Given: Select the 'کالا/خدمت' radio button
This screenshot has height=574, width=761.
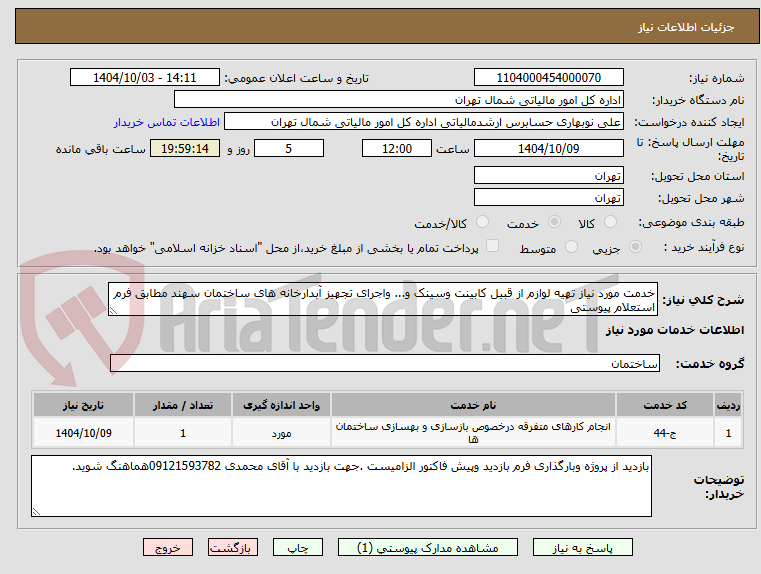Looking at the screenshot, I should coord(482,222).
